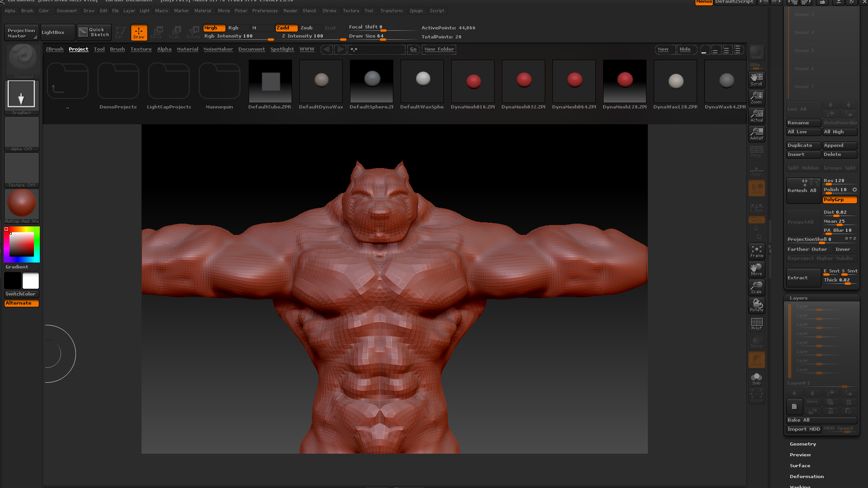The image size is (868, 488).
Task: Toggle the Mrgb color mode
Action: pos(214,28)
